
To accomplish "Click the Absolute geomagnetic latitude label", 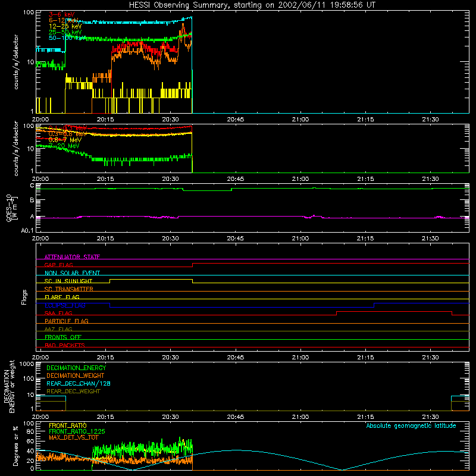I will pyautogui.click(x=411, y=425).
